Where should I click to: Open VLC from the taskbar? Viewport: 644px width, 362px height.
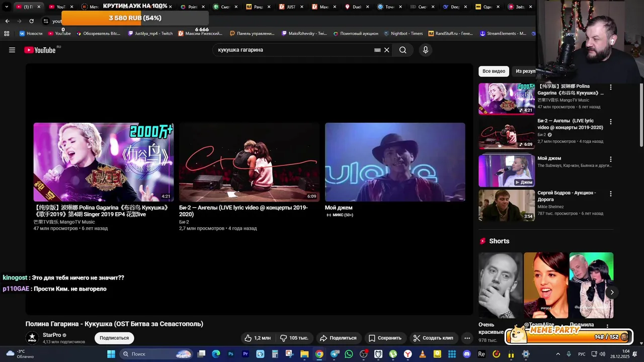[422, 354]
